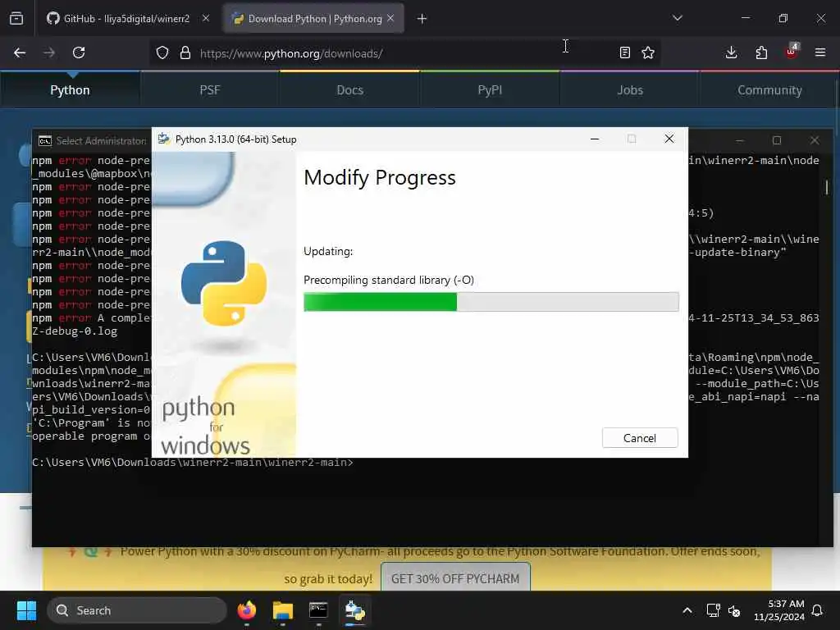Open the Docs nav item
The width and height of the screenshot is (840, 630).
(x=349, y=90)
